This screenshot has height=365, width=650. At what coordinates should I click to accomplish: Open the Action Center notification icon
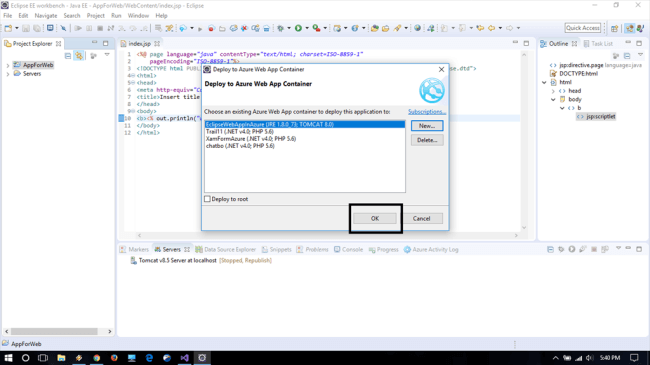pos(634,358)
